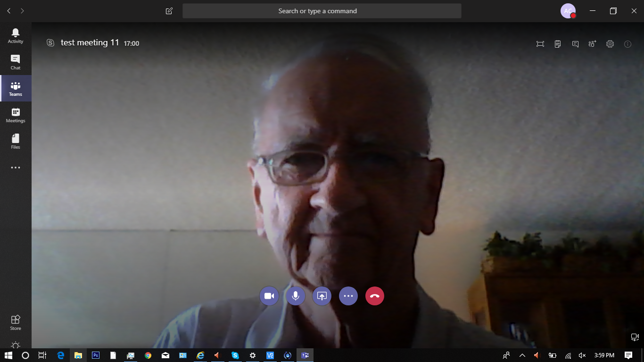The height and width of the screenshot is (362, 644).
Task: Open Google Chrome from taskbar
Action: point(148,355)
